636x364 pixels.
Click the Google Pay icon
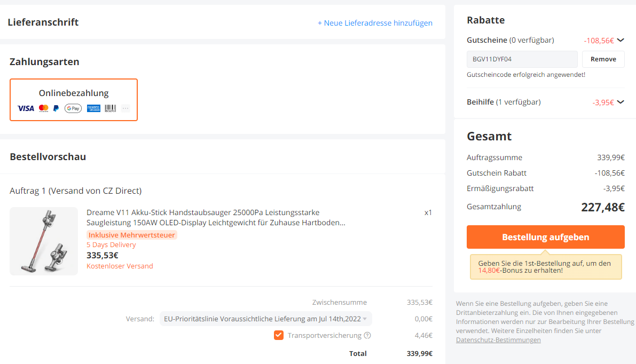(73, 108)
